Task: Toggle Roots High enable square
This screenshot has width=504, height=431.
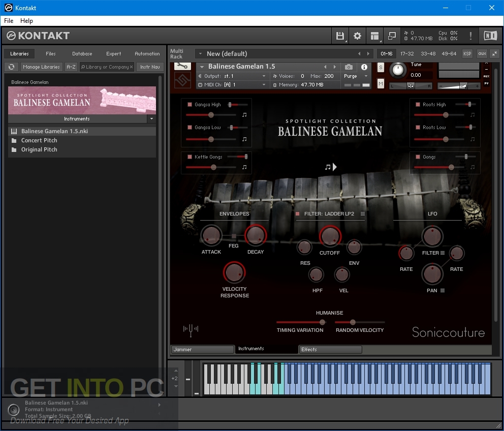Action: [x=418, y=105]
